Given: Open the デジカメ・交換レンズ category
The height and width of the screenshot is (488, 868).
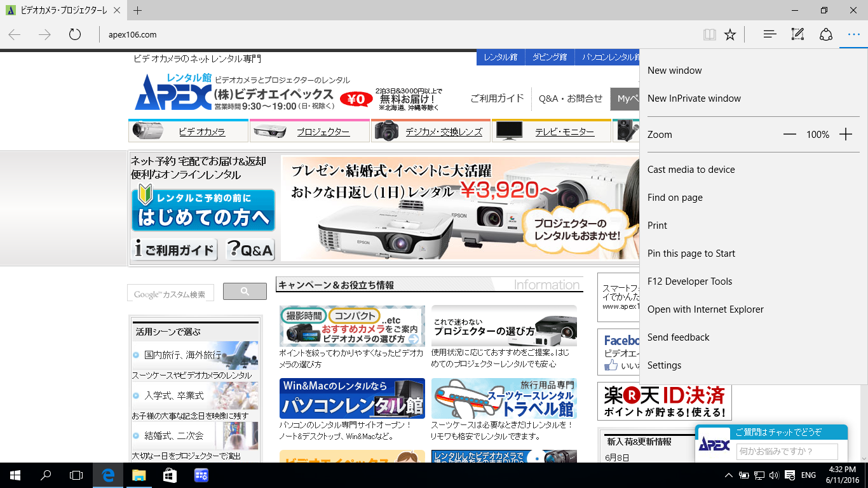Looking at the screenshot, I should point(431,131).
